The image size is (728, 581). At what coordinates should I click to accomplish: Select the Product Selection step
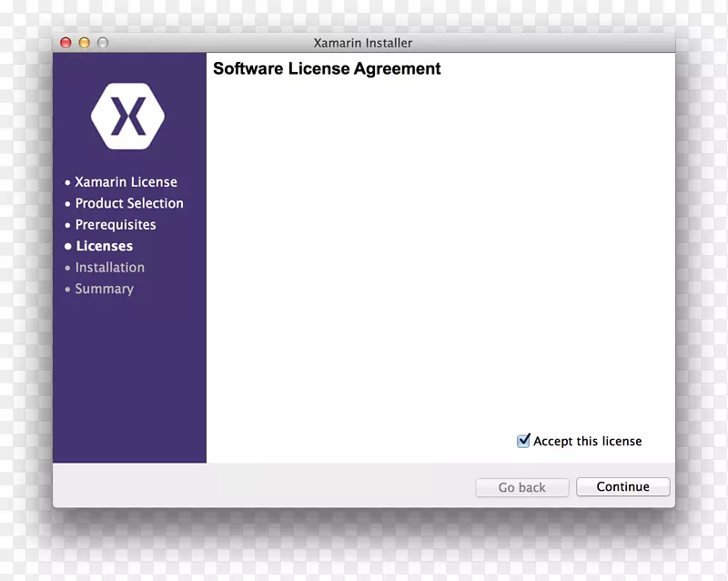click(129, 203)
